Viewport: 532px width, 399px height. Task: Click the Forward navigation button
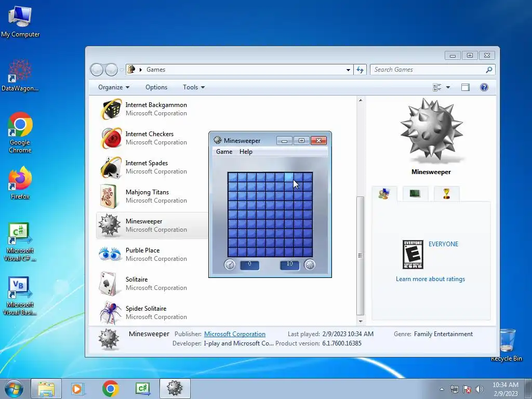point(111,70)
